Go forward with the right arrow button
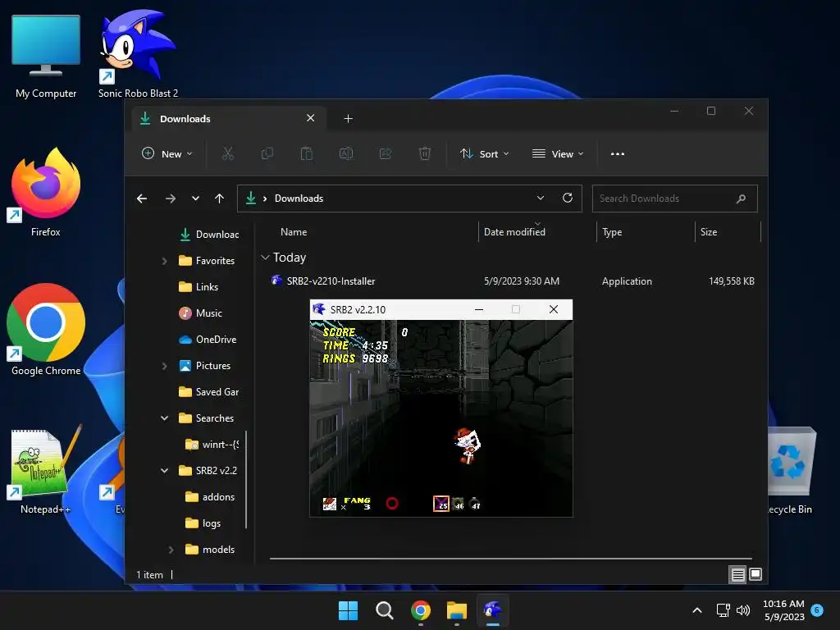The image size is (840, 630). coord(171,199)
